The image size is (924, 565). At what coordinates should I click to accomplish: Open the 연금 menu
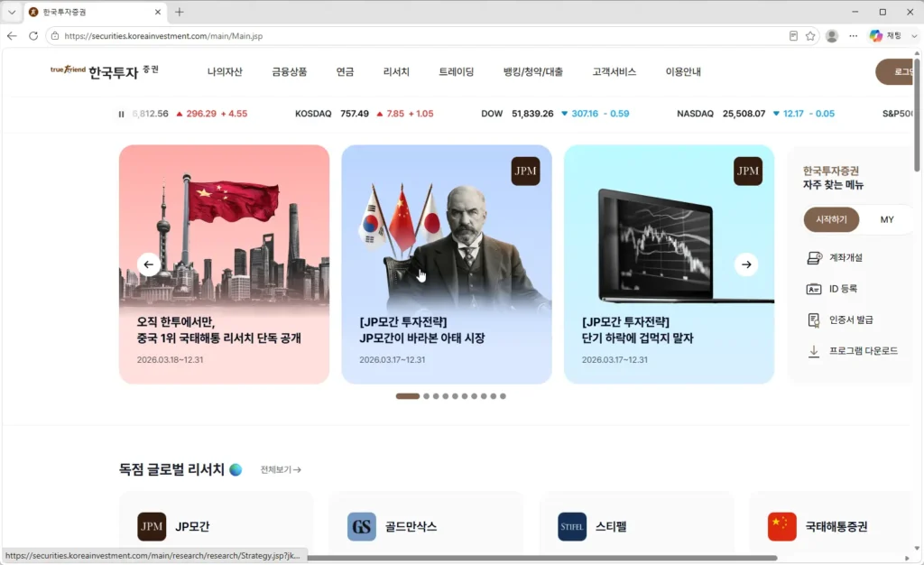pos(345,72)
